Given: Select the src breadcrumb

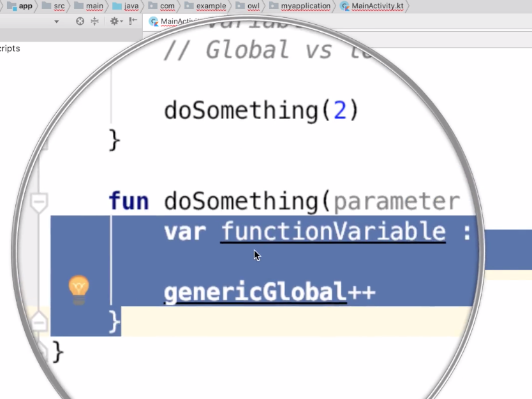Looking at the screenshot, I should 54,6.
